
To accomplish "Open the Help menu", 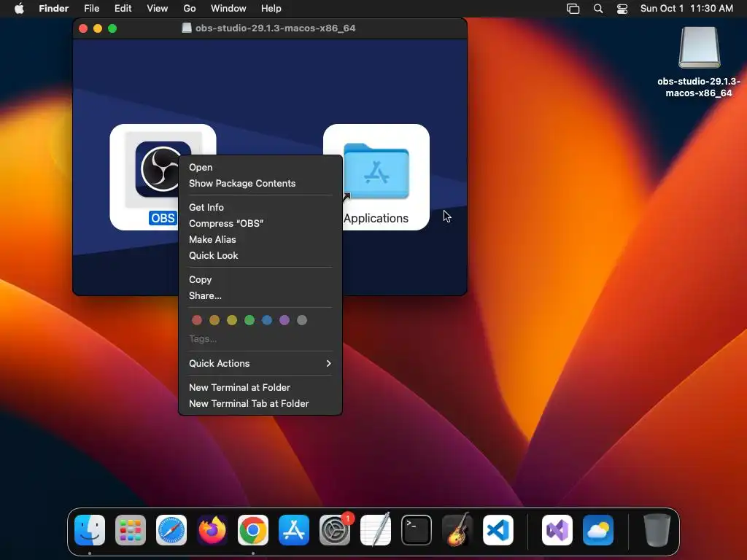I will (x=271, y=9).
